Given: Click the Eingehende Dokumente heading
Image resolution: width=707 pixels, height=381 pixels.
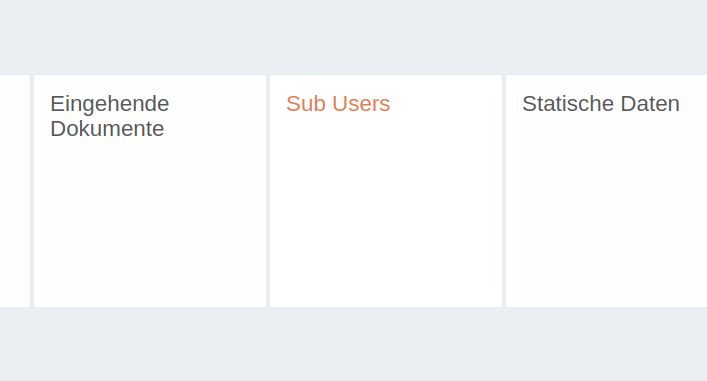Looking at the screenshot, I should 110,116.
